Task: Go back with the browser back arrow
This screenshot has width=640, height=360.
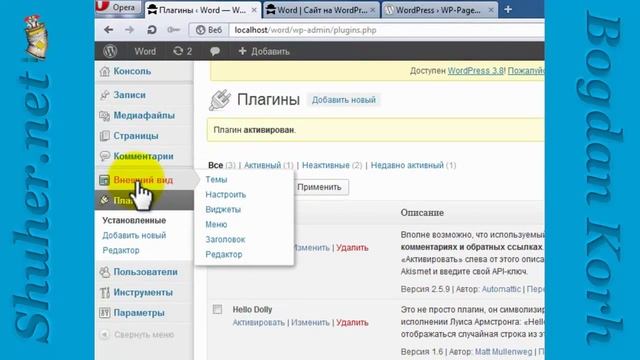Action: pos(109,30)
